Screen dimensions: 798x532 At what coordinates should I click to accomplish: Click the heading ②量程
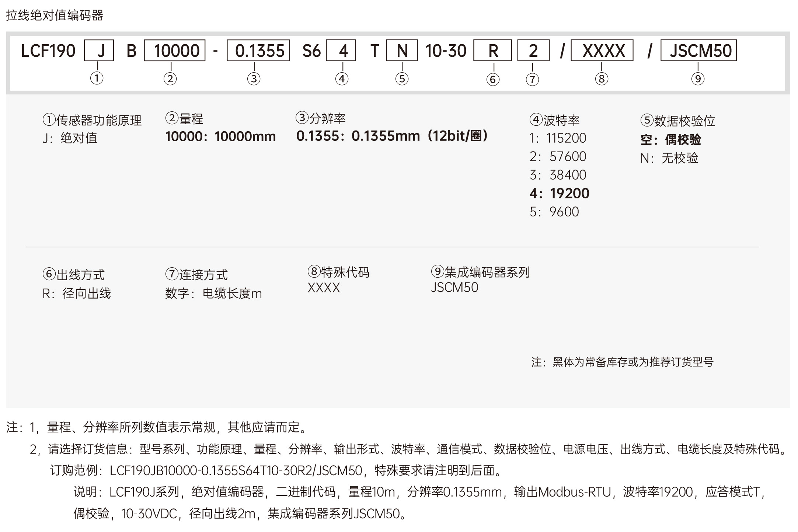(184, 119)
